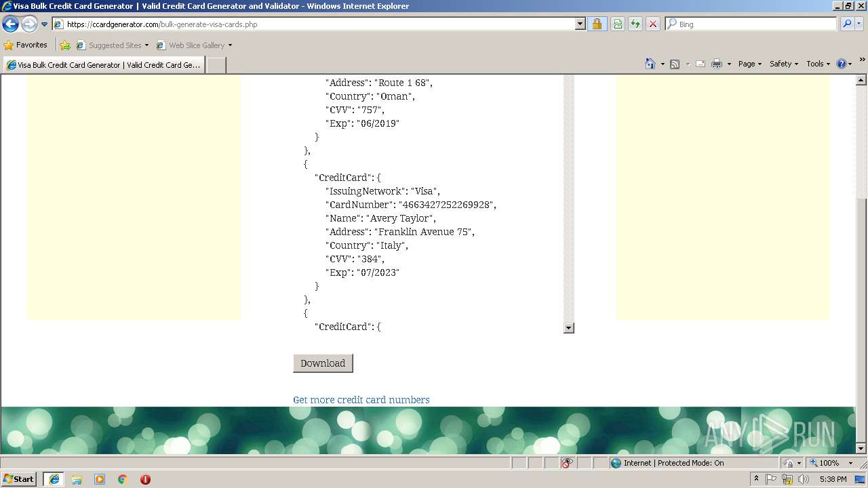Expand the address bar autocomplete dropdown

pyautogui.click(x=580, y=24)
